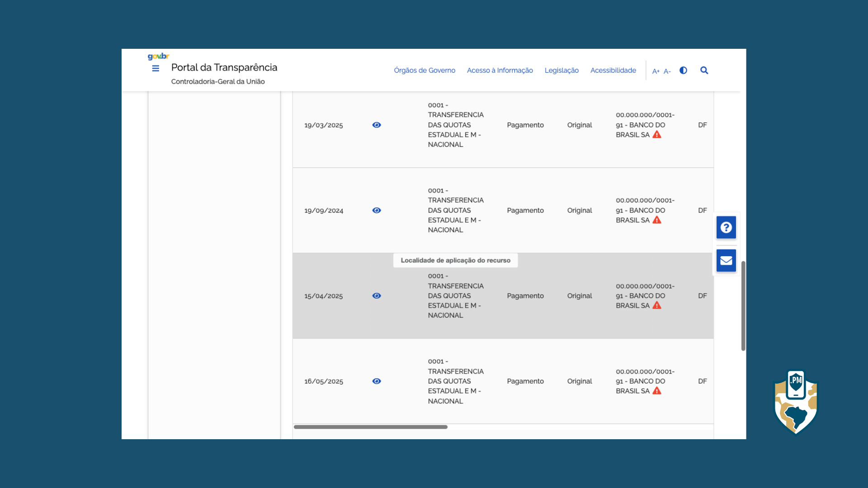Click the search magnifier icon
The height and width of the screenshot is (488, 868).
704,70
